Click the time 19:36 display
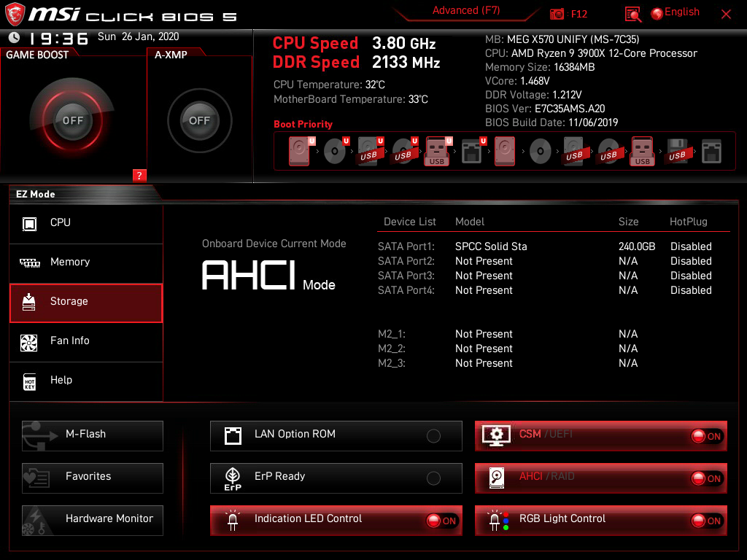The height and width of the screenshot is (560, 747). [58, 39]
